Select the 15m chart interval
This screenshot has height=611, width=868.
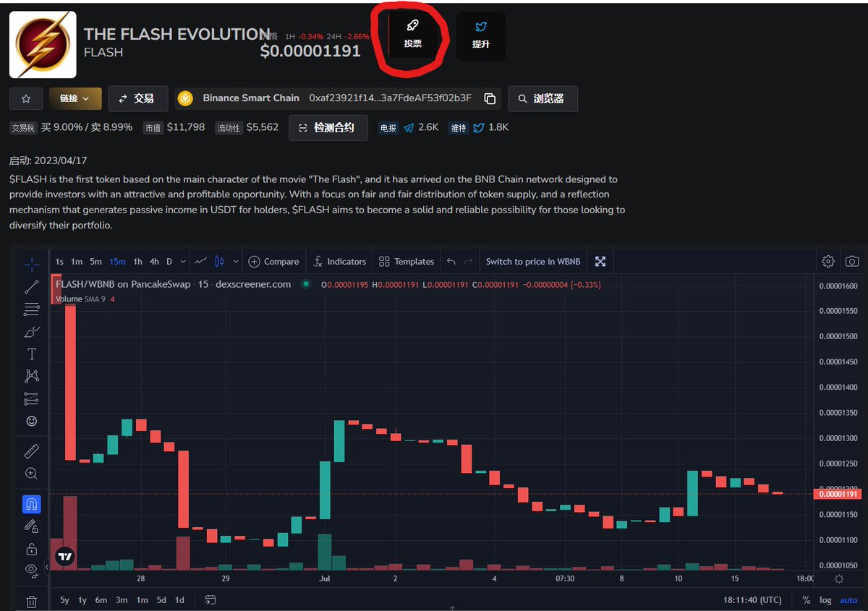point(117,262)
